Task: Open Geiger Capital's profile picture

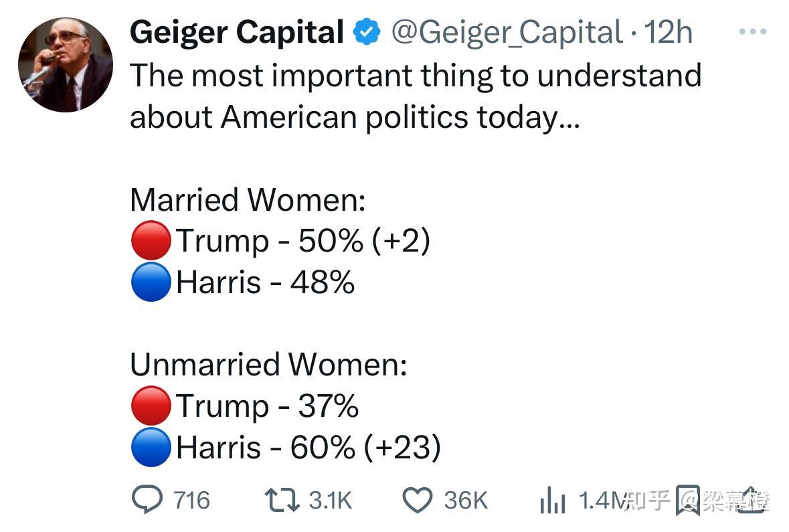Action: pyautogui.click(x=66, y=65)
